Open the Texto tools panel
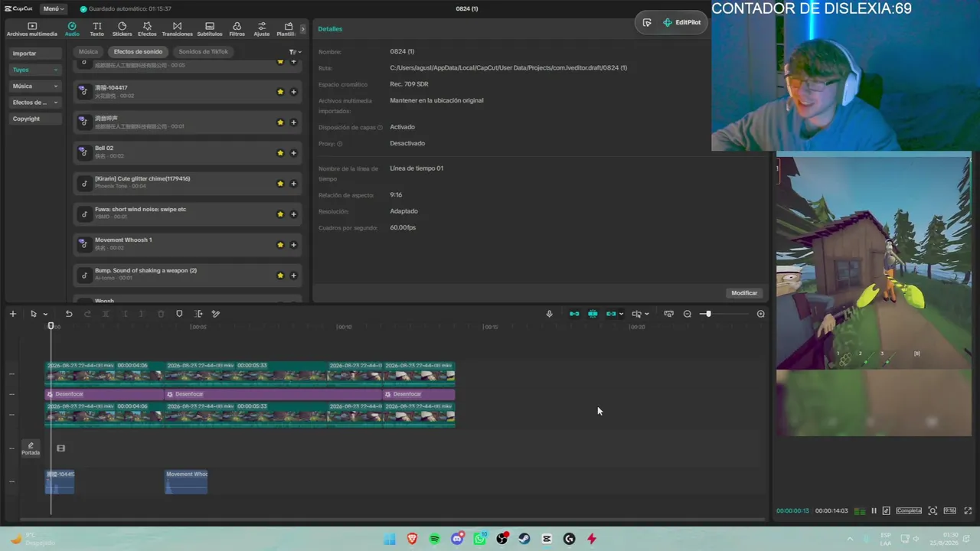The width and height of the screenshot is (980, 551). point(96,29)
